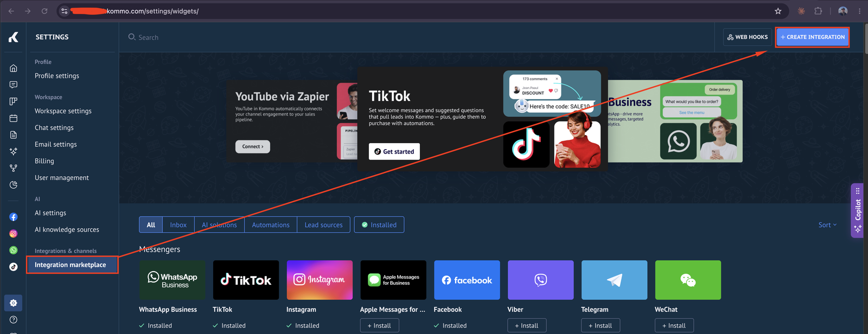Open the Sort dropdown
868x334 pixels.
click(x=828, y=224)
